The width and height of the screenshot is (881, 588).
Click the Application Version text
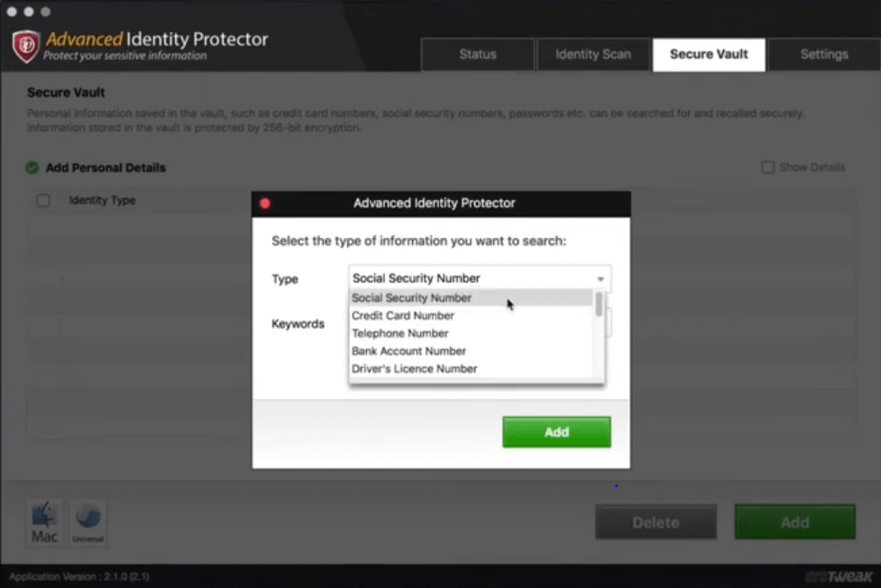coord(79,577)
